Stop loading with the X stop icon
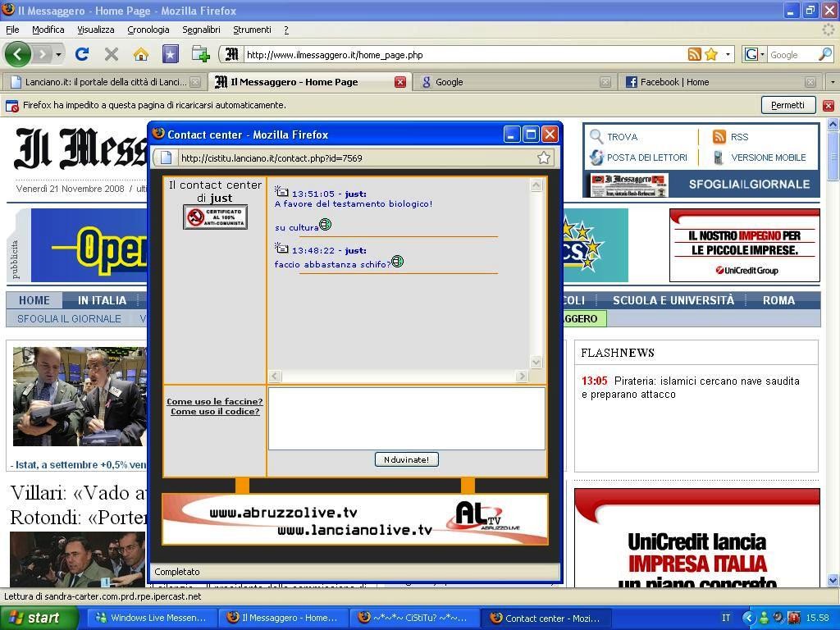The height and width of the screenshot is (630, 840). [x=112, y=54]
